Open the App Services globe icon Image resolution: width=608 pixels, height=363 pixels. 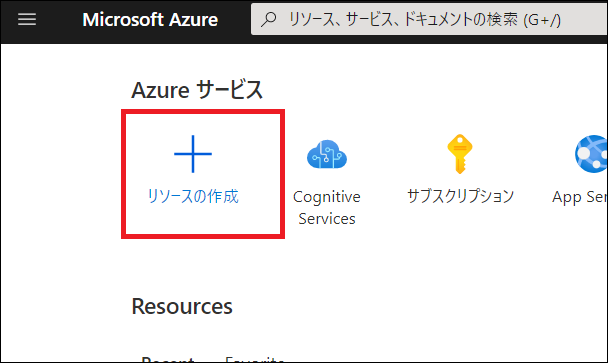tap(591, 154)
